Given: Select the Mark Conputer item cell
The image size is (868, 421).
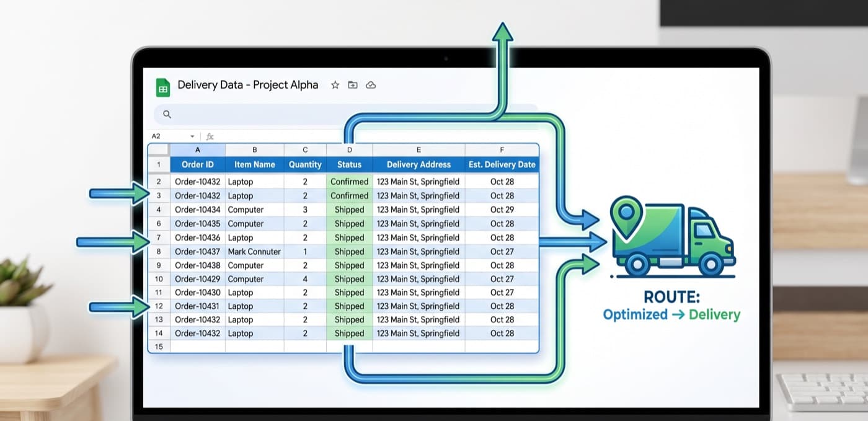Looking at the screenshot, I should click(254, 252).
